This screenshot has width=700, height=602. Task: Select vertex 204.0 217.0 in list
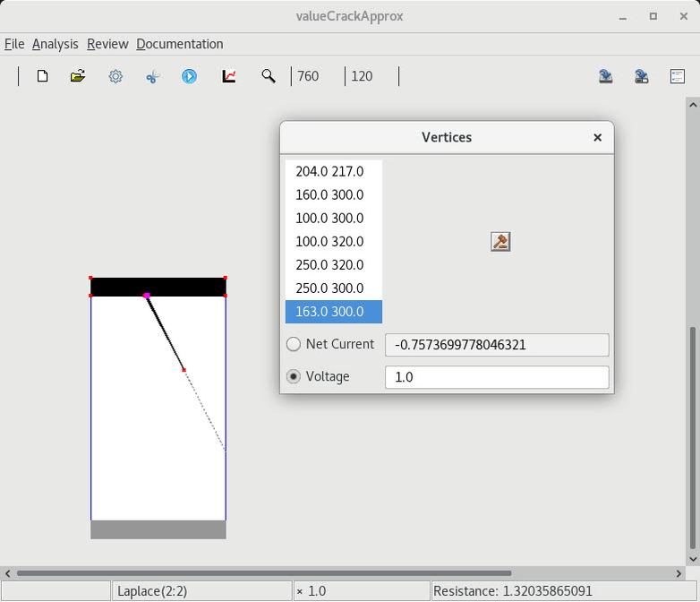(x=329, y=171)
